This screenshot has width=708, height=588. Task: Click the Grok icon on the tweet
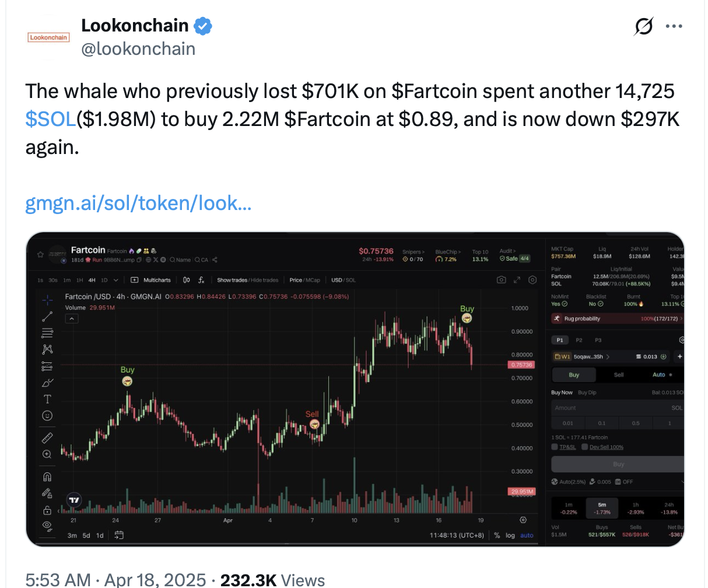[644, 26]
